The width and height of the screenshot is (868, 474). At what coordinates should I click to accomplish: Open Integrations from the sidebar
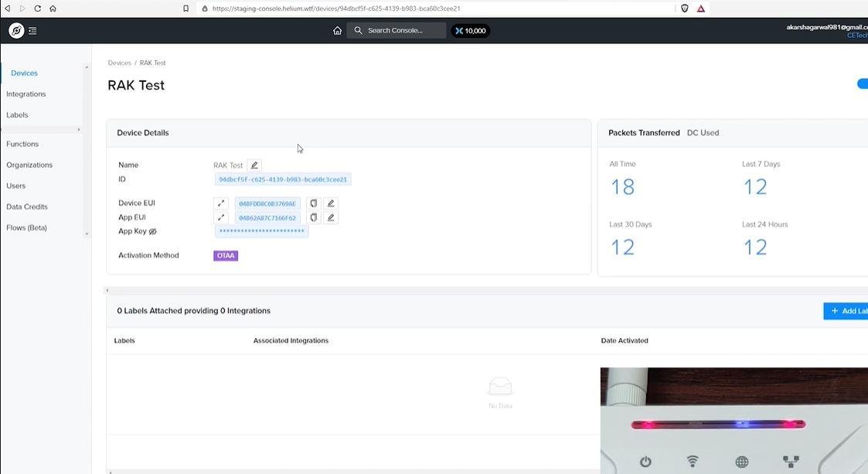(x=26, y=94)
